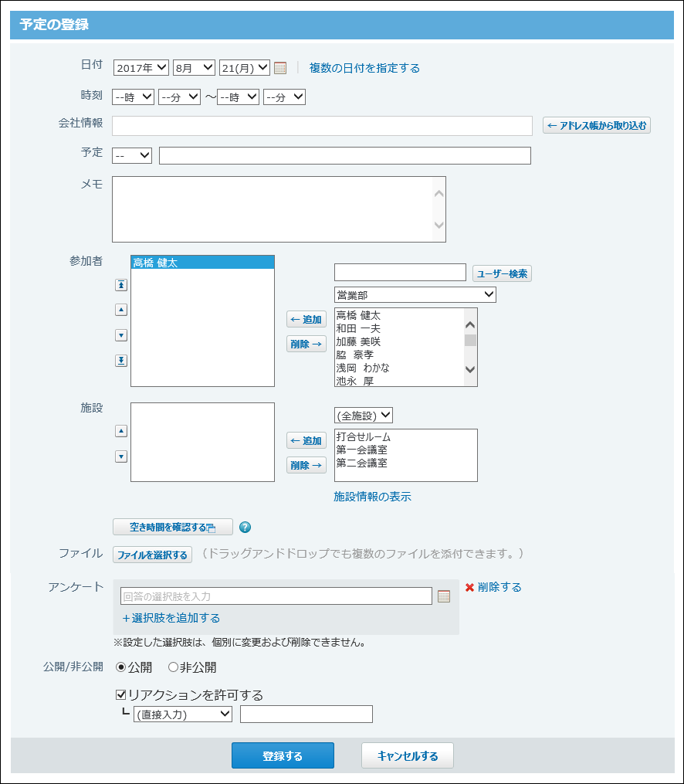Toggle リアクションを許可する checkbox
684x784 pixels.
[x=120, y=694]
